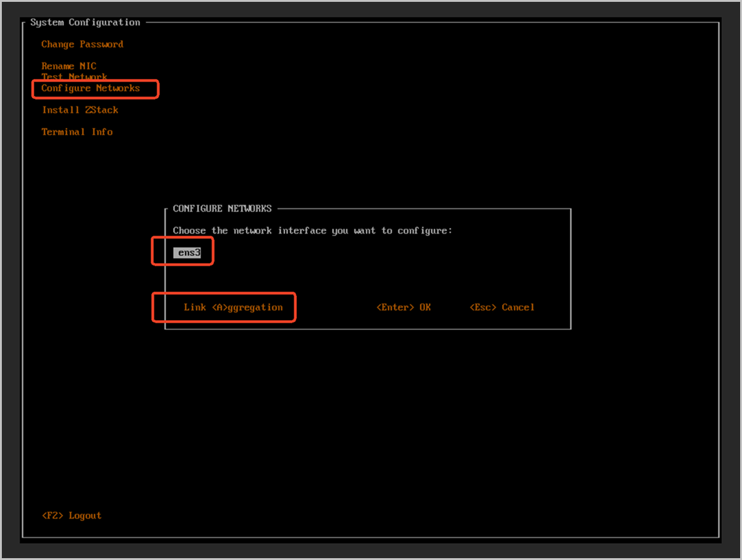Viewport: 742px width, 560px height.
Task: Select the ens3 network interface
Action: point(187,252)
